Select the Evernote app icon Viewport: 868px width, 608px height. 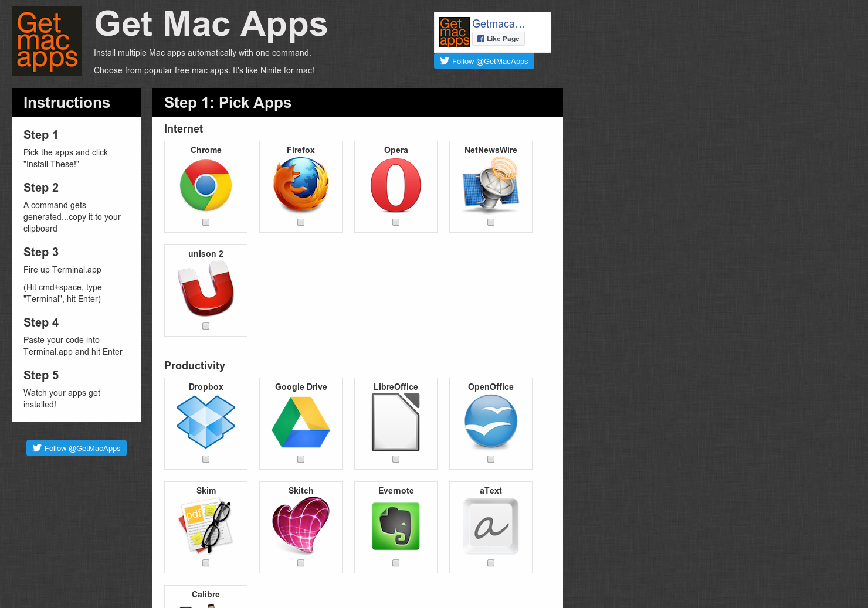tap(395, 525)
